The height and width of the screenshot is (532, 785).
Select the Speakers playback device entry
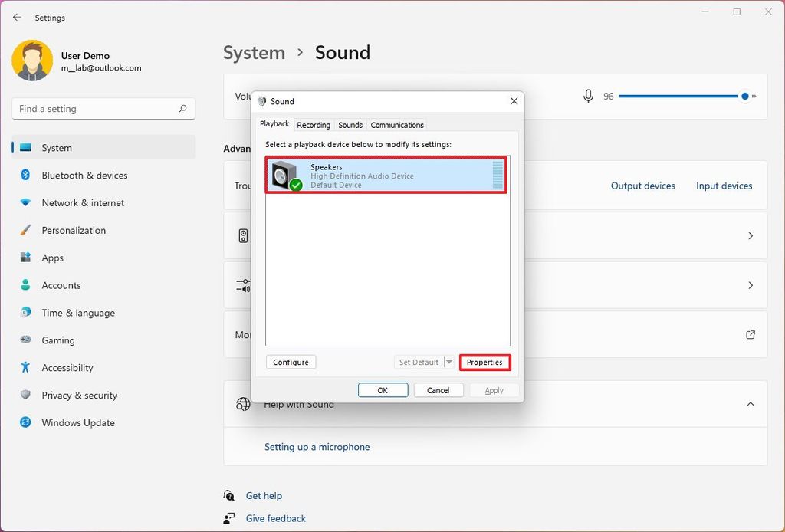[387, 175]
